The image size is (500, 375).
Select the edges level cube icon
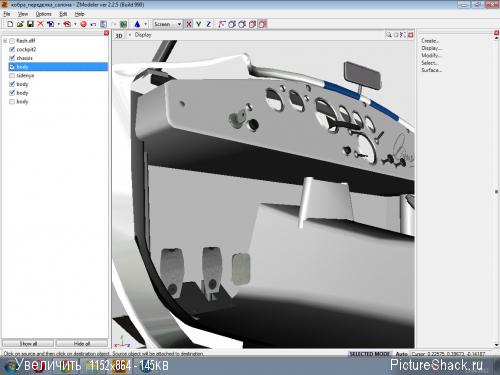[x=232, y=24]
